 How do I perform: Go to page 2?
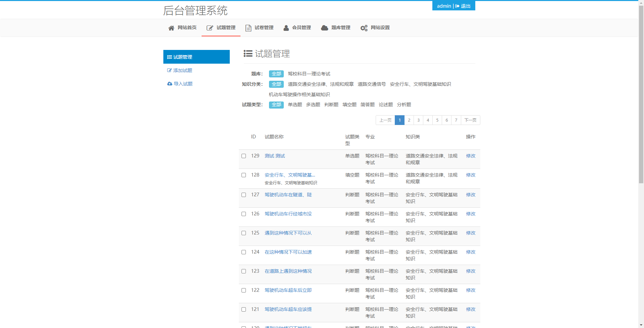[x=409, y=120]
